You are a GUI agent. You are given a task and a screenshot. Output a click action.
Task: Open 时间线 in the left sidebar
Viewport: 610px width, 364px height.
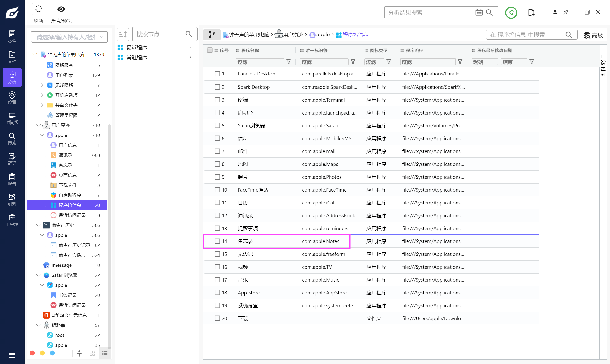coord(12,118)
